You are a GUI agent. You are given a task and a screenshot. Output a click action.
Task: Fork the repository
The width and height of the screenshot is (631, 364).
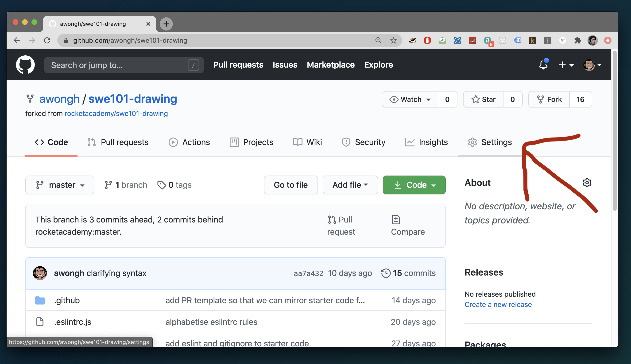click(549, 99)
